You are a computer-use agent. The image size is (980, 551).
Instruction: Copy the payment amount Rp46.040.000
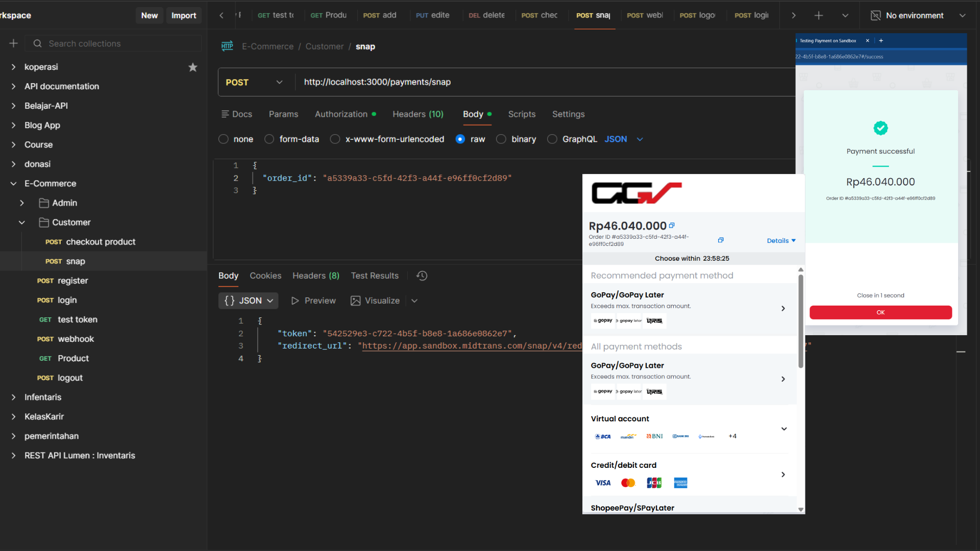(672, 225)
